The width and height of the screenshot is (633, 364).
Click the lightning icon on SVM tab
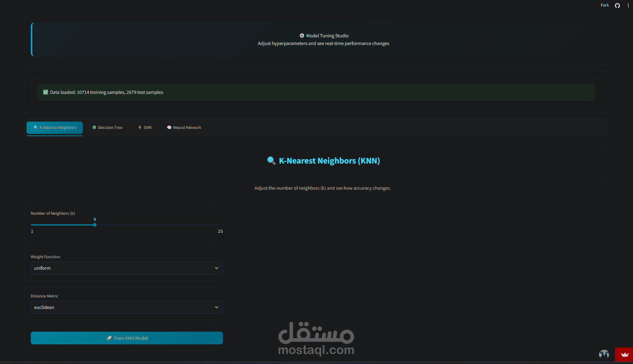point(140,127)
